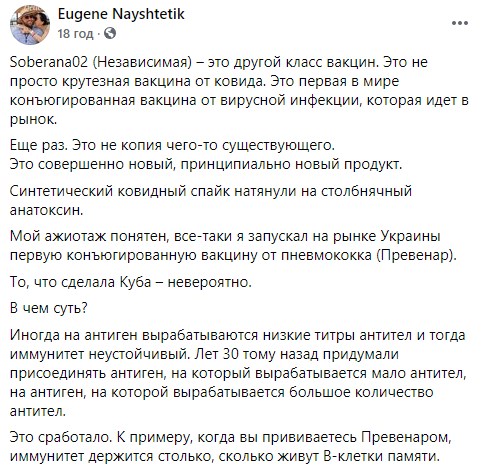Click the word '(Независимая)' in the first line

click(142, 62)
